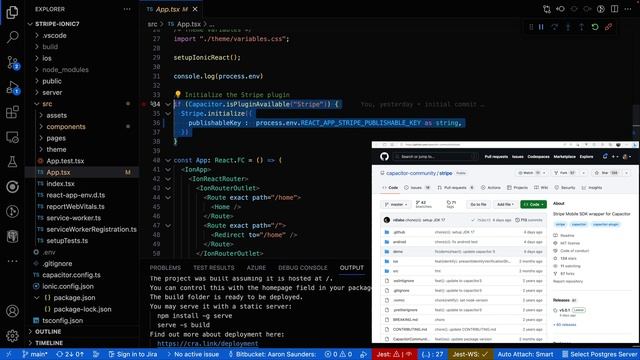
Task: Open the green Code dropdown on GitHub
Action: point(533,204)
